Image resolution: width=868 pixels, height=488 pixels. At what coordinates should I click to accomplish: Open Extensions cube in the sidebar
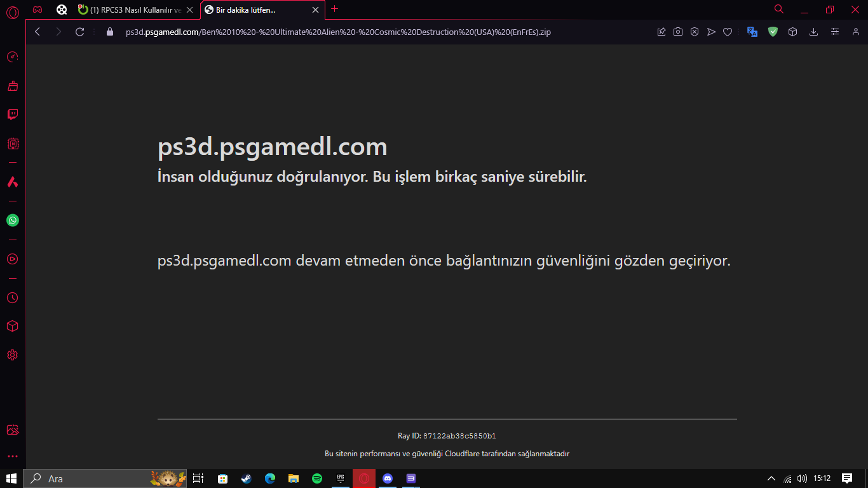tap(12, 326)
